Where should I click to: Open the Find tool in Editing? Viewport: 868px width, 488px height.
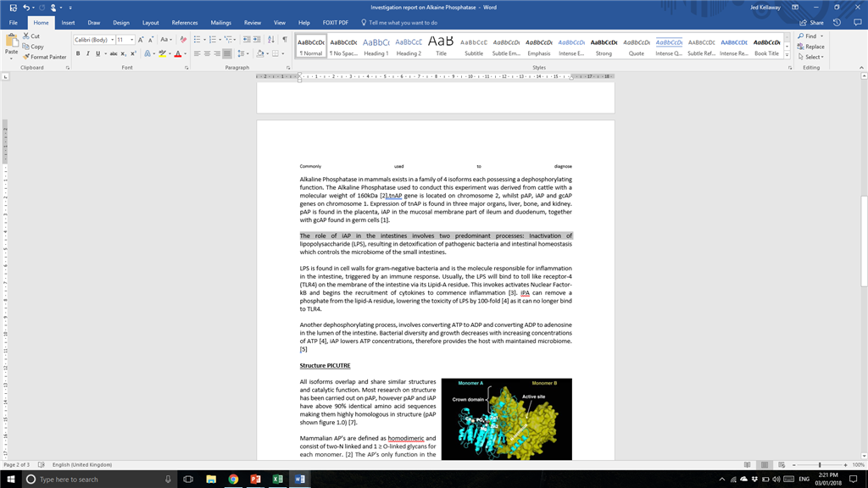coord(808,36)
